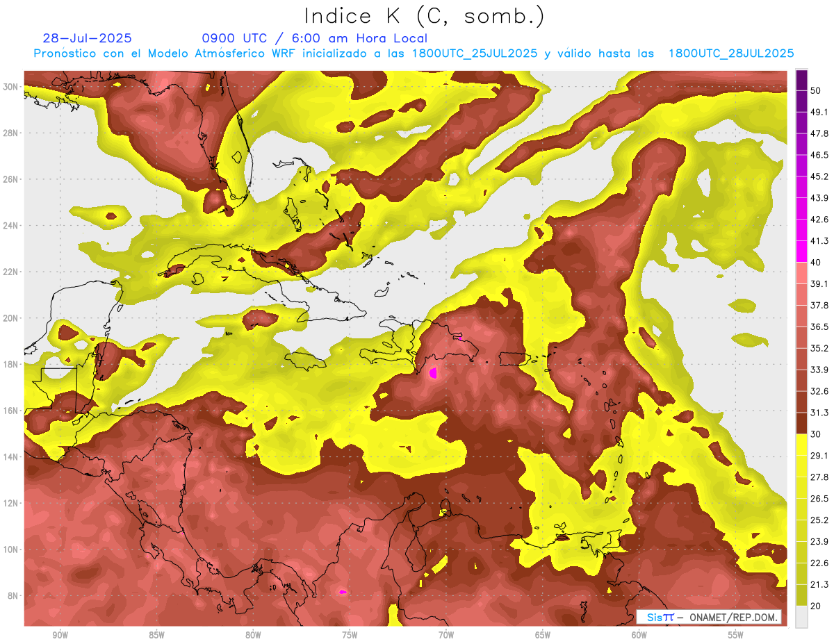Screen dimensions: 834x644
Task: Click the 85W longitude label
Action: (156, 635)
